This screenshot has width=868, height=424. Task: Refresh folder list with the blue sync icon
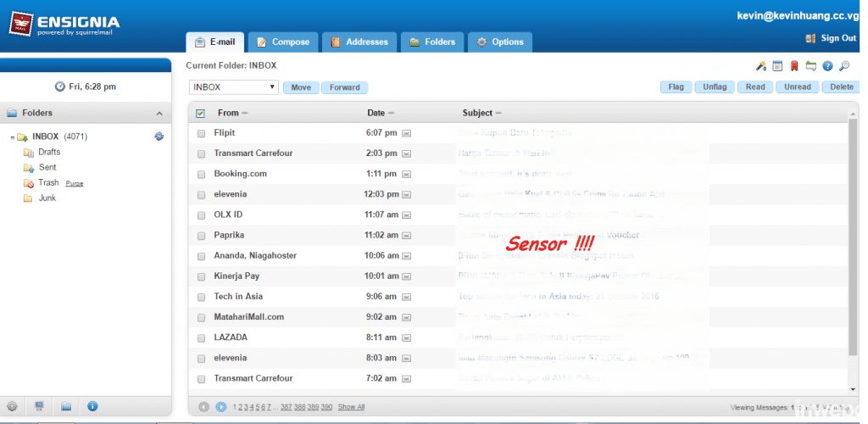click(x=159, y=136)
